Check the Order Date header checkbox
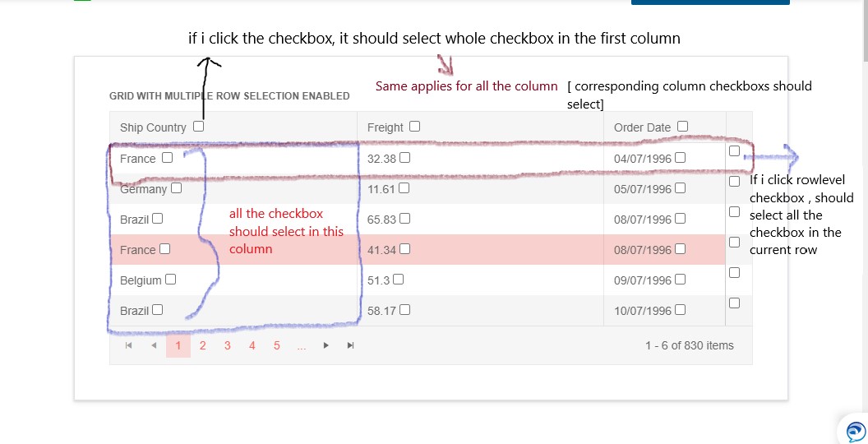The width and height of the screenshot is (868, 444). tap(682, 127)
